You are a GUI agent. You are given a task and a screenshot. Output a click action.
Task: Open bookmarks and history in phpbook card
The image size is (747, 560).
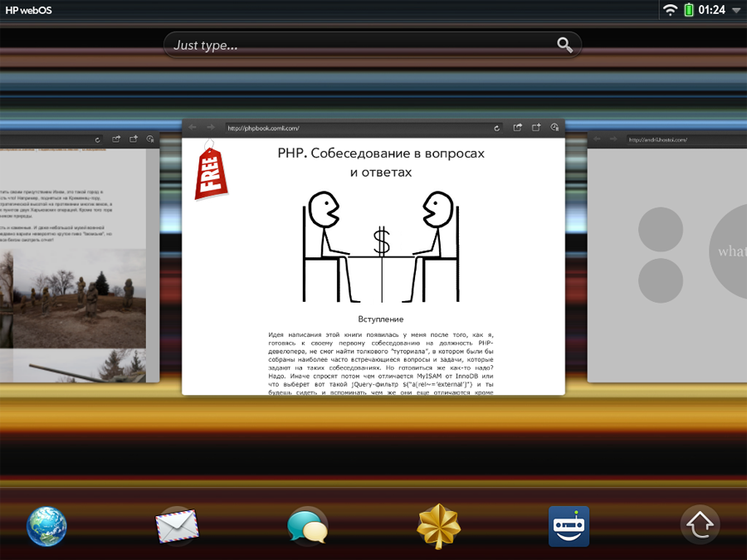click(x=554, y=127)
